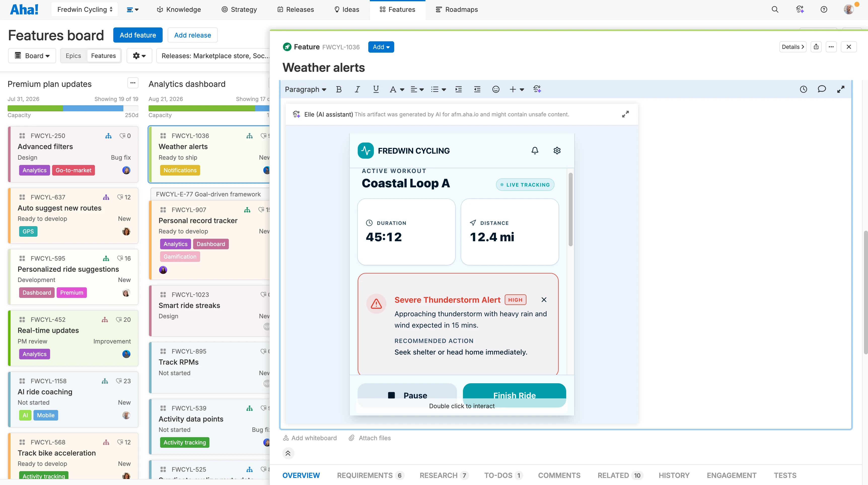Open the Fredwin Cycling workspace selector

tap(85, 9)
